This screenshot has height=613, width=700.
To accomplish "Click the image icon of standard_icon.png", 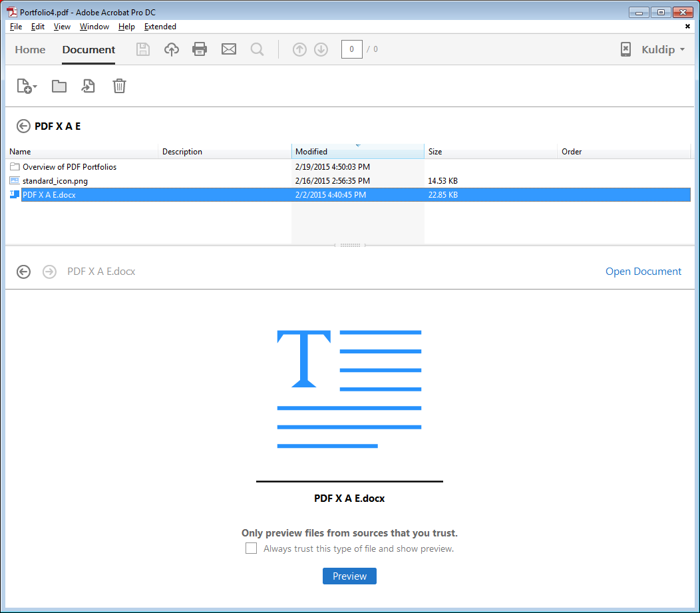I will click(15, 180).
